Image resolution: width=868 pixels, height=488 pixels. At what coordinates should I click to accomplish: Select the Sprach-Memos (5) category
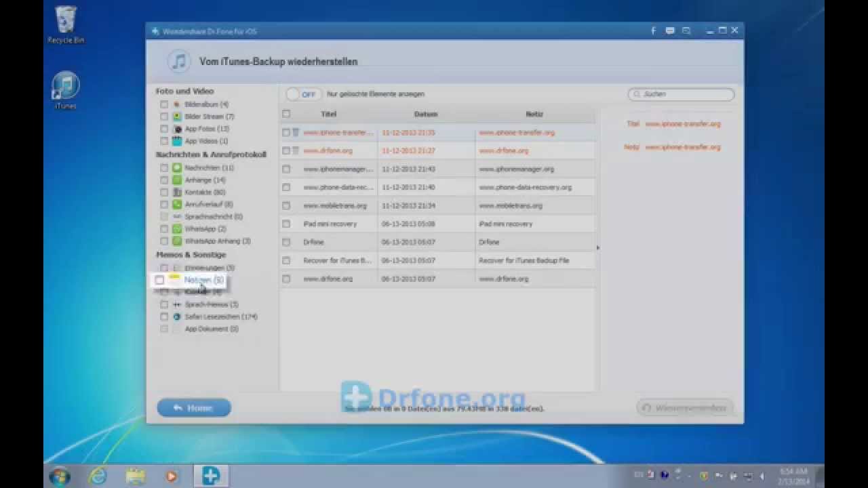[x=212, y=304]
